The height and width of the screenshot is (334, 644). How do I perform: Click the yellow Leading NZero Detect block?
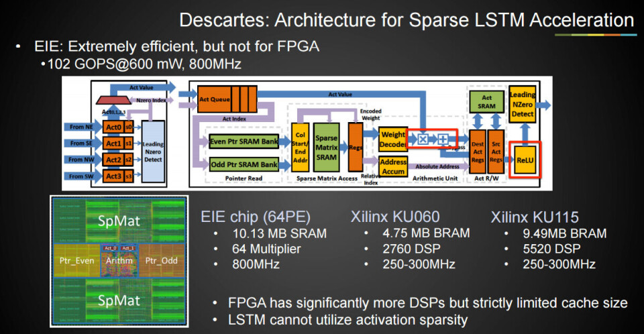pyautogui.click(x=523, y=105)
